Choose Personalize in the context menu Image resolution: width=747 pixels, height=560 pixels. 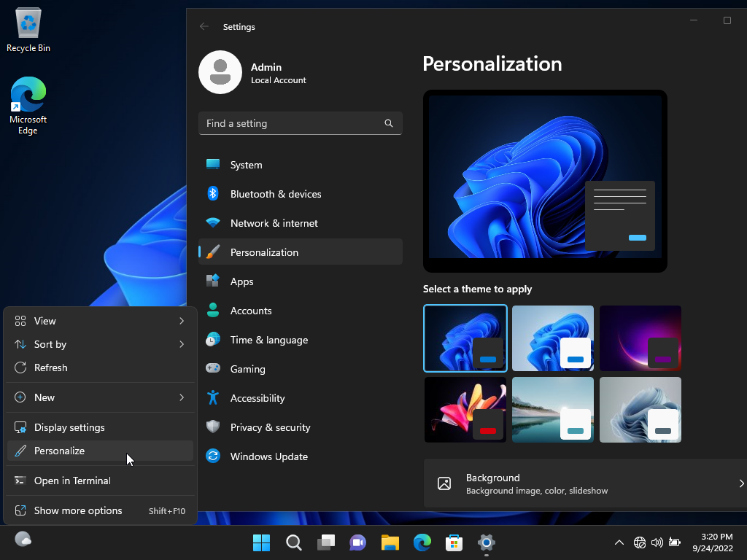[x=100, y=451]
